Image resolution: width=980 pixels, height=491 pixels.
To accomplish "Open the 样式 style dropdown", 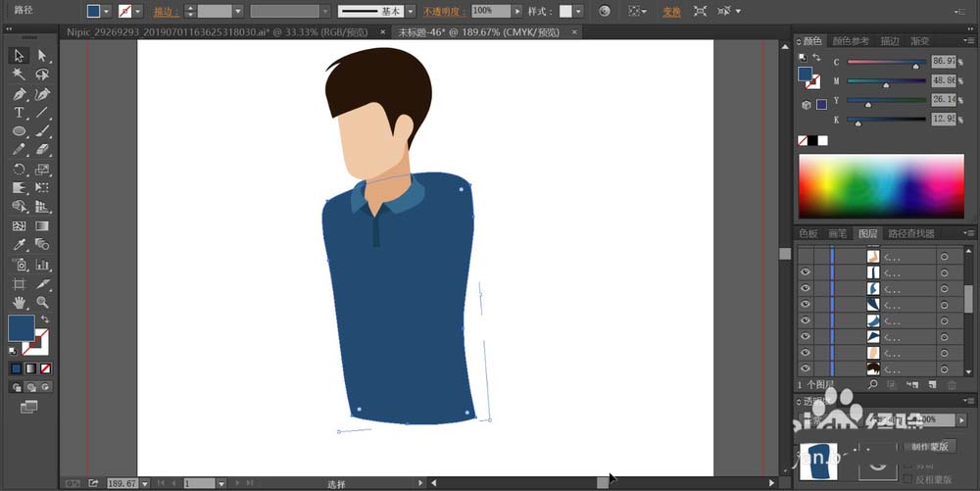I will 579,11.
